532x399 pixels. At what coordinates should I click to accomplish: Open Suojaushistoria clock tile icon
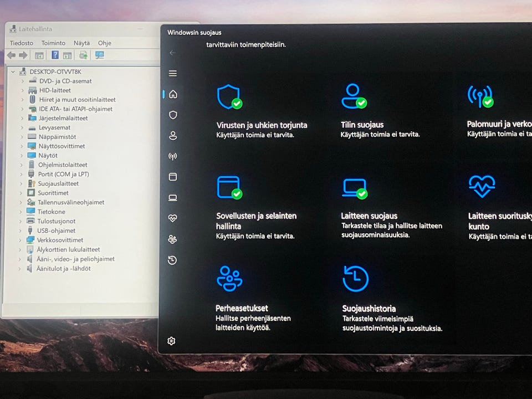(x=355, y=279)
